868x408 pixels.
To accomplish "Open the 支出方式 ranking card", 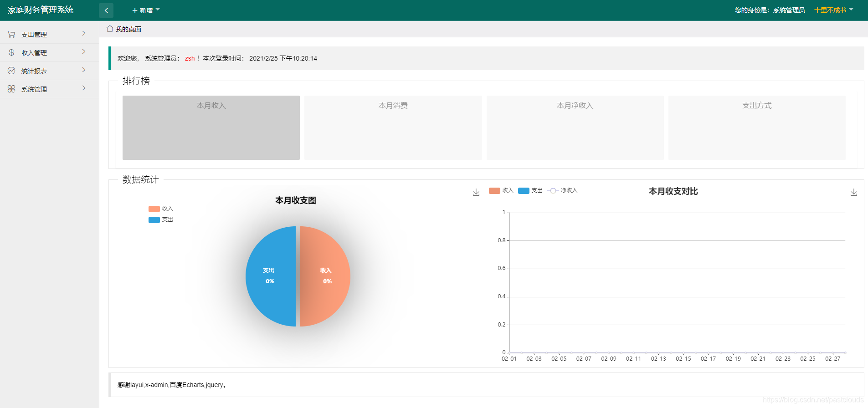I will (x=757, y=127).
